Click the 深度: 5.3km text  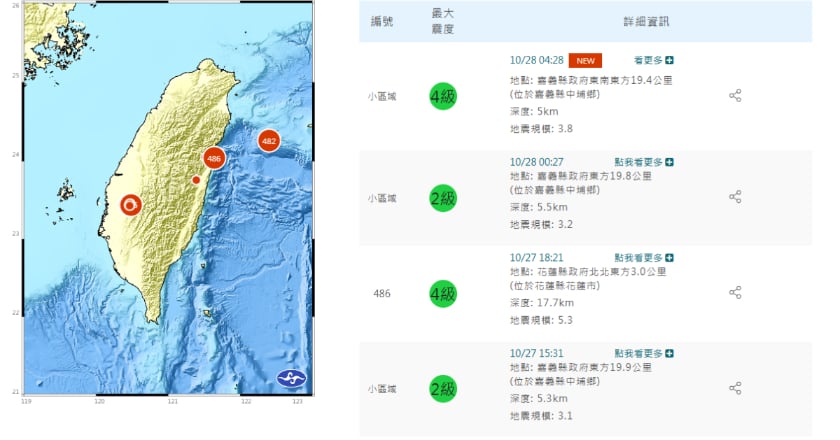538,398
